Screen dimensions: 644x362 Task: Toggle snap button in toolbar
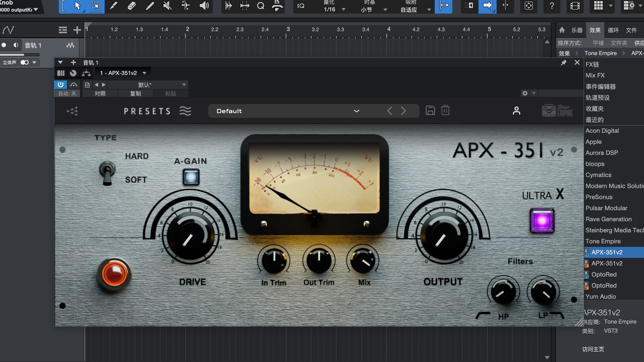click(x=443, y=6)
